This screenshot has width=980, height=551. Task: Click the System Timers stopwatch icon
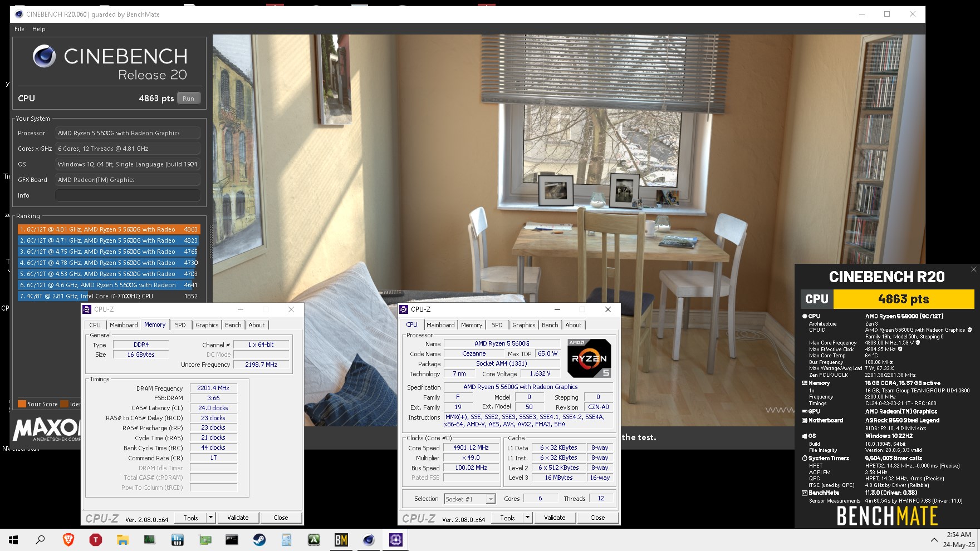pyautogui.click(x=804, y=458)
